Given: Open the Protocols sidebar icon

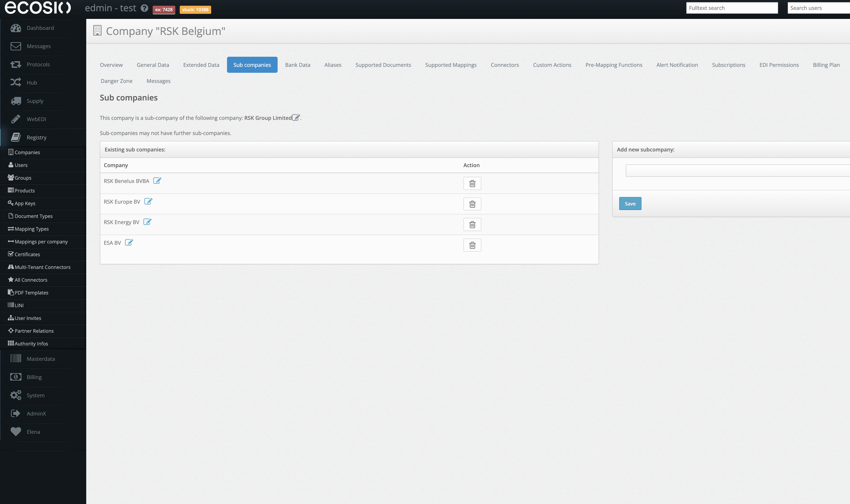Looking at the screenshot, I should (16, 64).
